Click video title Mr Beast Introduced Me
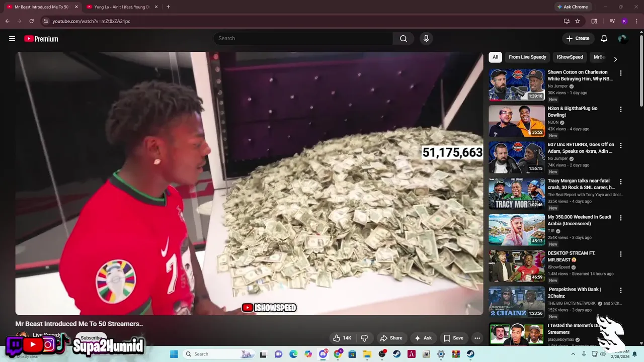The width and height of the screenshot is (644, 362). (79, 324)
